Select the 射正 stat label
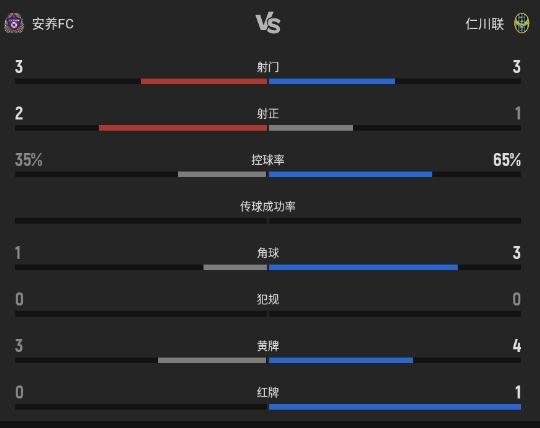The image size is (540, 428). click(268, 113)
